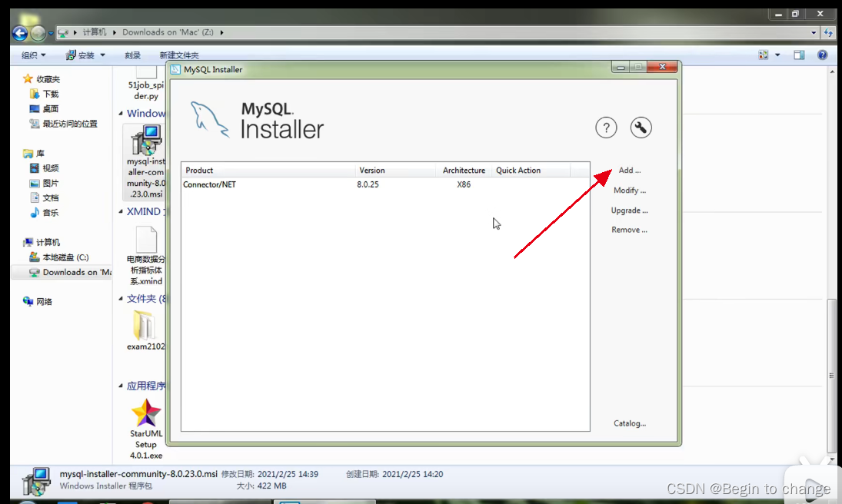
Task: Open the MySQL Installer help icon
Action: tap(606, 128)
